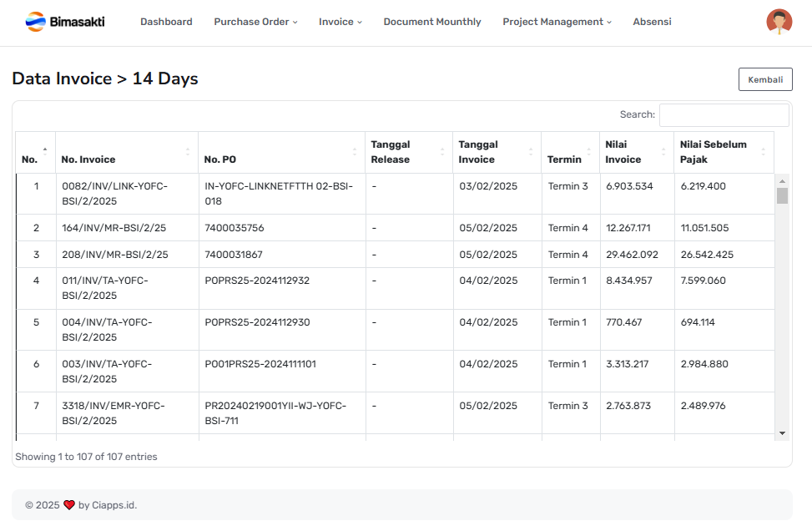Sort by Nilai Invoice column
The image size is (812, 521).
click(663, 151)
